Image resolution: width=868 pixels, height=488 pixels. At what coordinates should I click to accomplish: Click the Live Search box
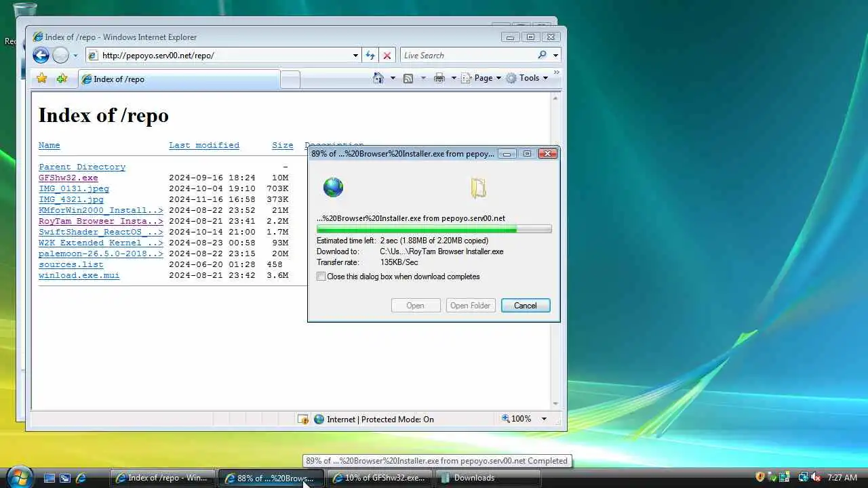467,56
